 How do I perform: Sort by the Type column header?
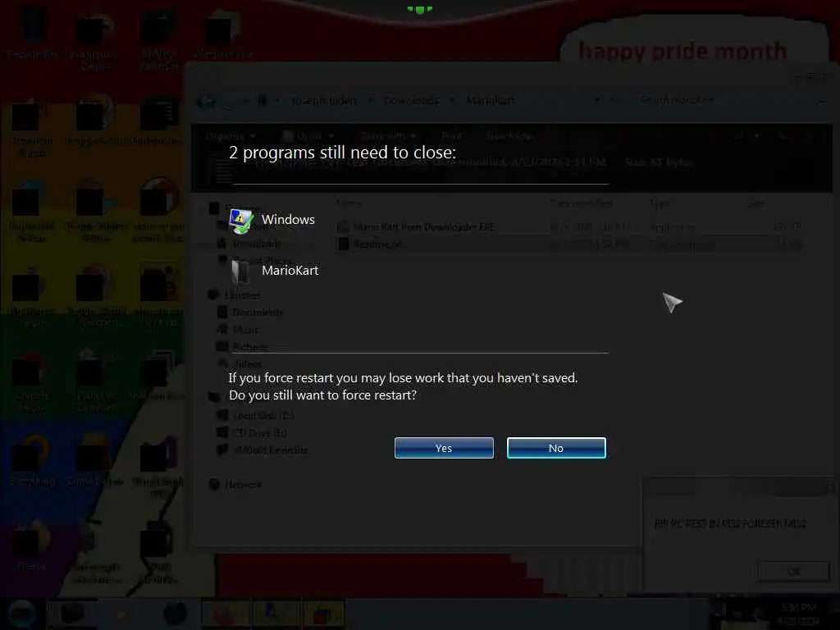659,203
